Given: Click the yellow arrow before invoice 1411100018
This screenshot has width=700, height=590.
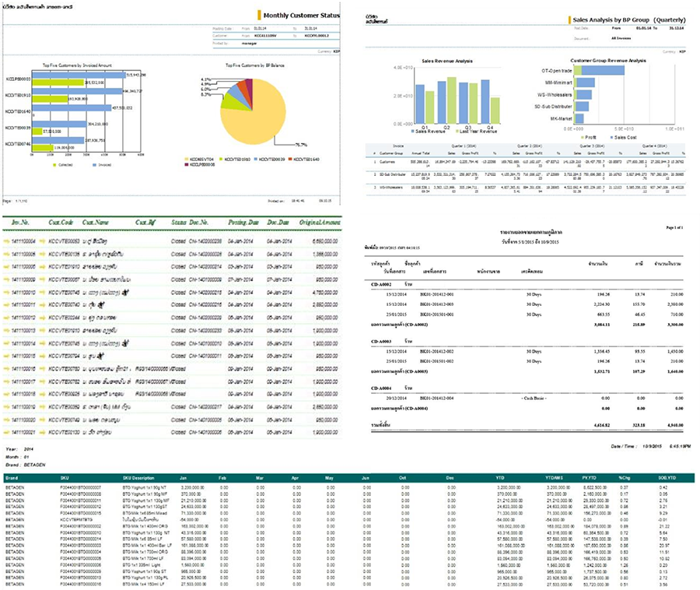Looking at the screenshot, I should point(6,395).
